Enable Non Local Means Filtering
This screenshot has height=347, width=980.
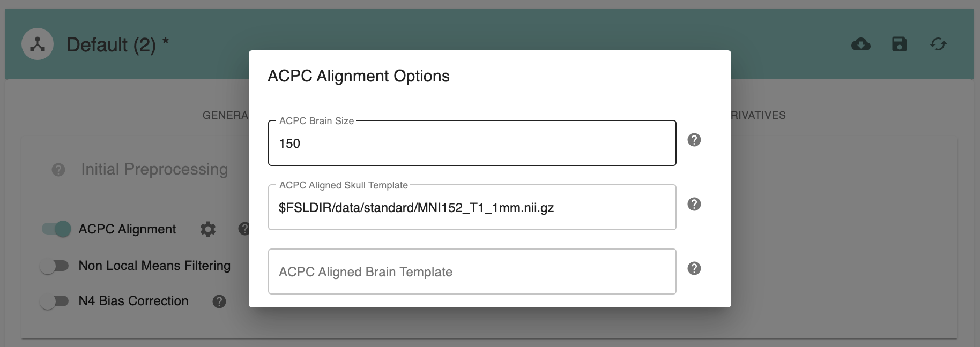click(x=55, y=266)
